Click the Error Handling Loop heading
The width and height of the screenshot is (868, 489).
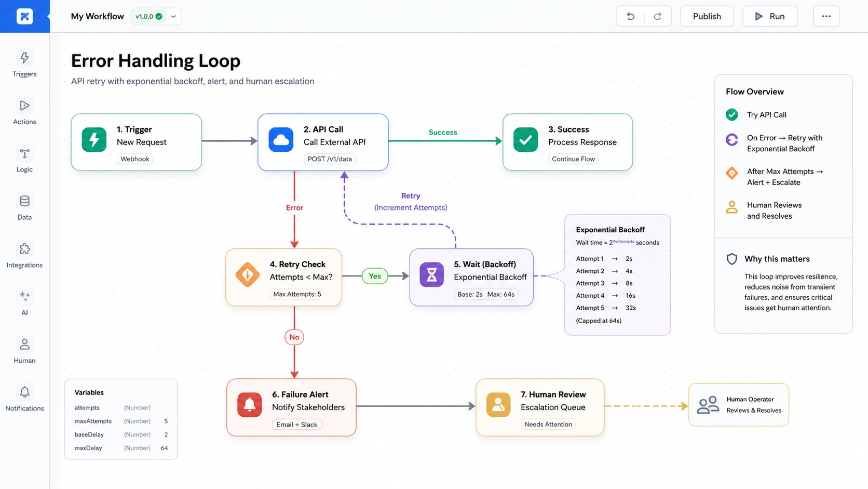coord(155,61)
